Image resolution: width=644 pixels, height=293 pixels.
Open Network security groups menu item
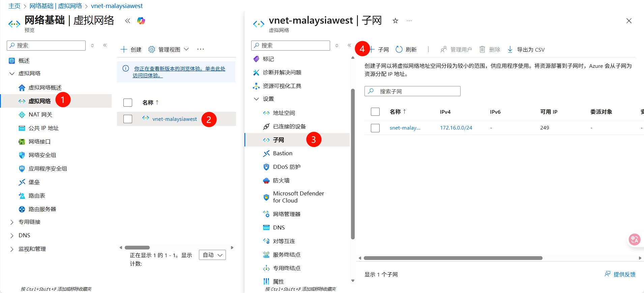pos(42,155)
